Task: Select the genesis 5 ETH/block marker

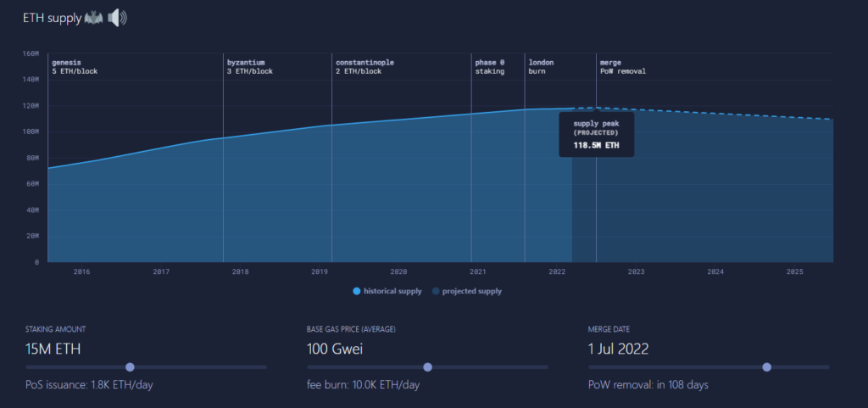Action: pyautogui.click(x=75, y=67)
